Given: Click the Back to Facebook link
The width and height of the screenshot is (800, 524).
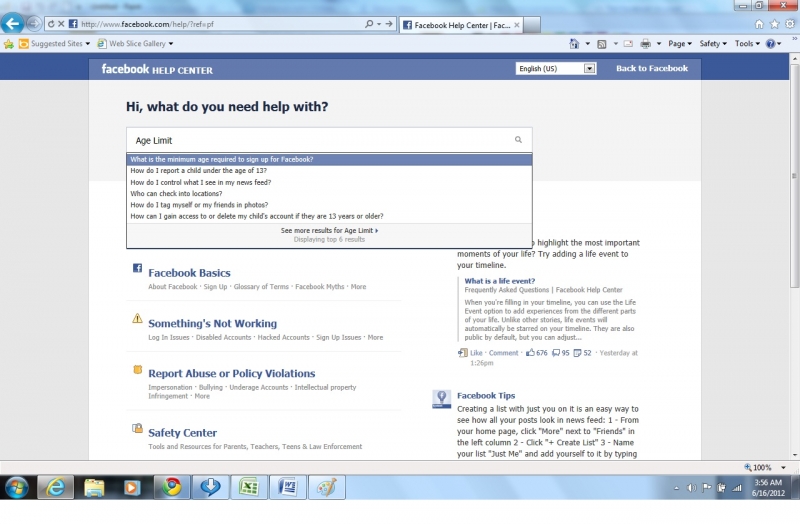Looking at the screenshot, I should 651,69.
